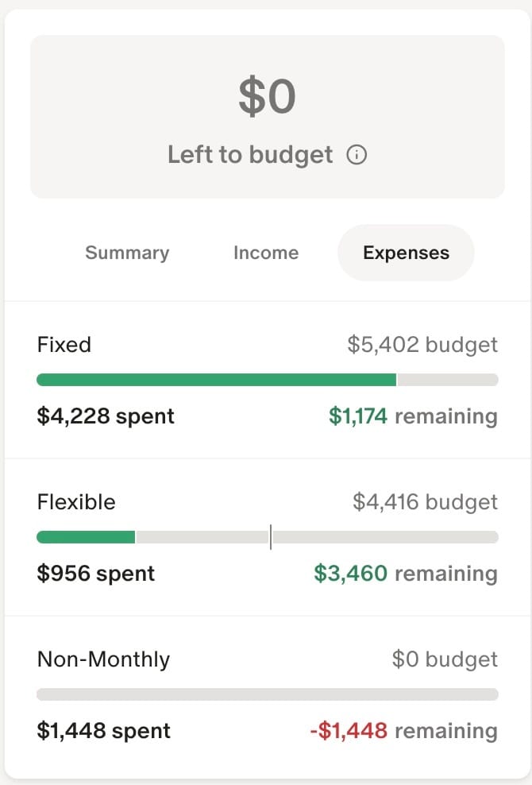Select the Expenses tab
The height and width of the screenshot is (785, 532).
pos(406,253)
